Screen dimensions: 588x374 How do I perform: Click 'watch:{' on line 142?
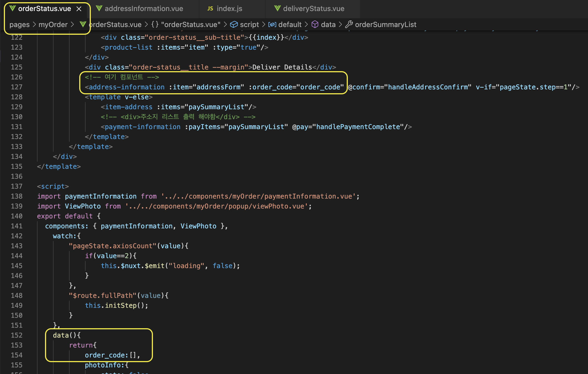pyautogui.click(x=67, y=236)
